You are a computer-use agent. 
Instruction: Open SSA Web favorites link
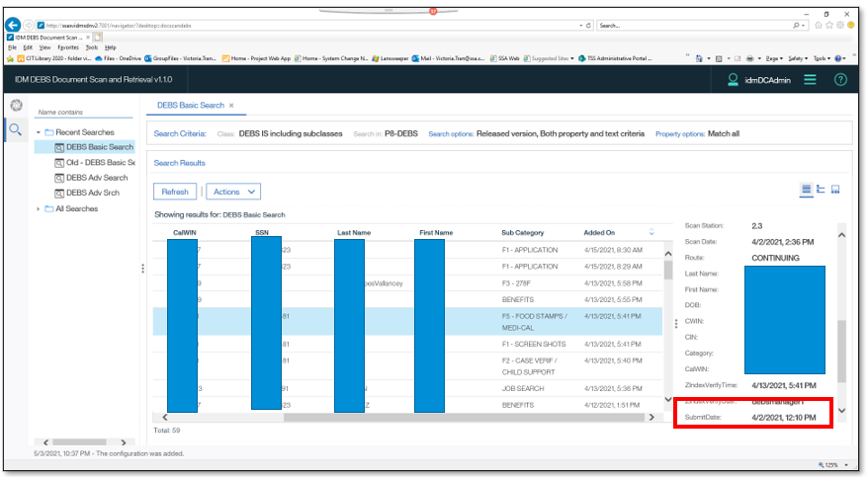[x=504, y=58]
